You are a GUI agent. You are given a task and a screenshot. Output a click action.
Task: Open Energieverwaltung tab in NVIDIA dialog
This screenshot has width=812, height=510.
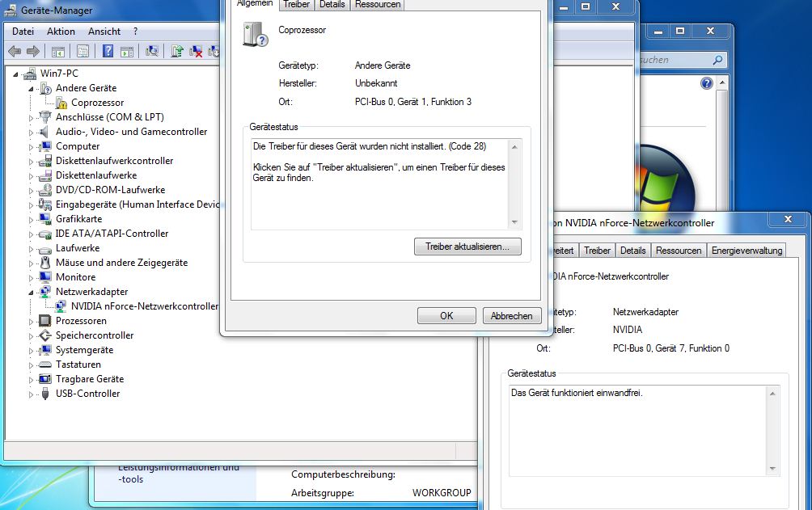tap(746, 251)
